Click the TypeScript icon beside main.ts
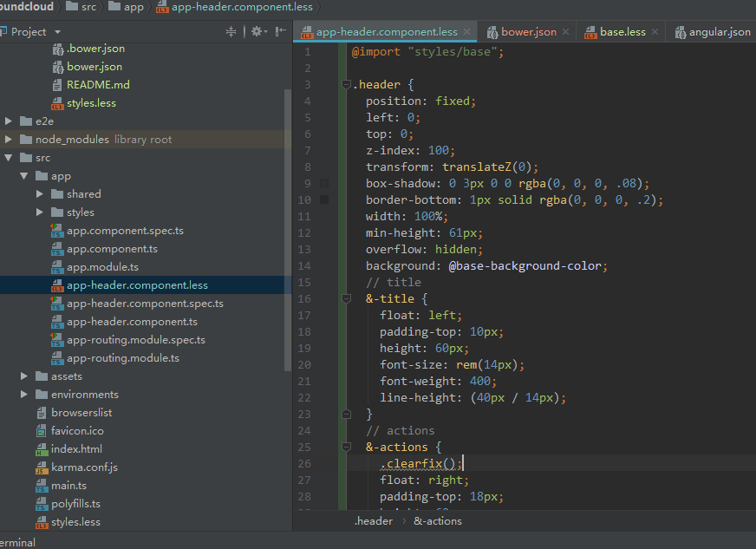 42,485
